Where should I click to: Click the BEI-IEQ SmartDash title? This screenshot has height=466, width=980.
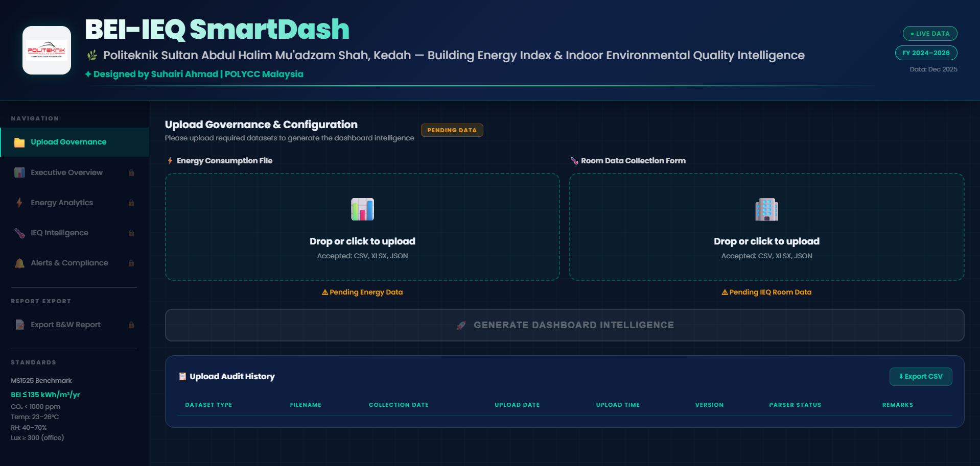[x=217, y=29]
